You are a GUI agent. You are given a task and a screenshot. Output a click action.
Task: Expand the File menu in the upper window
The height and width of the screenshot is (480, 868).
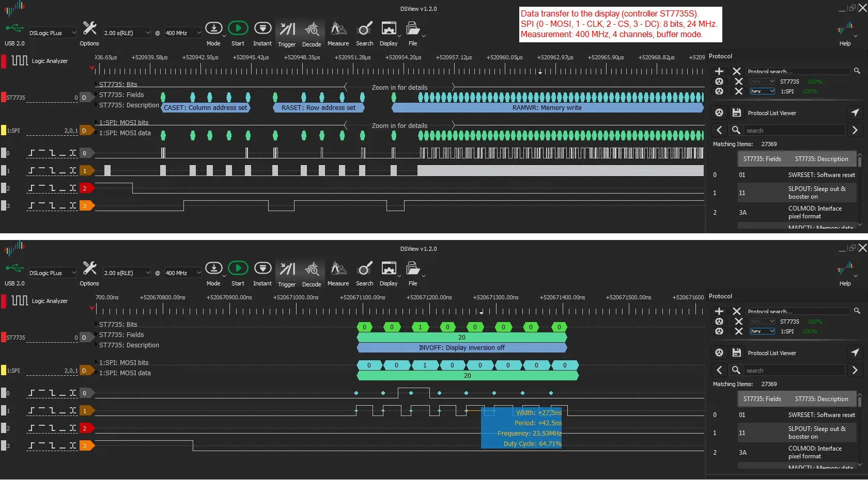click(x=424, y=36)
